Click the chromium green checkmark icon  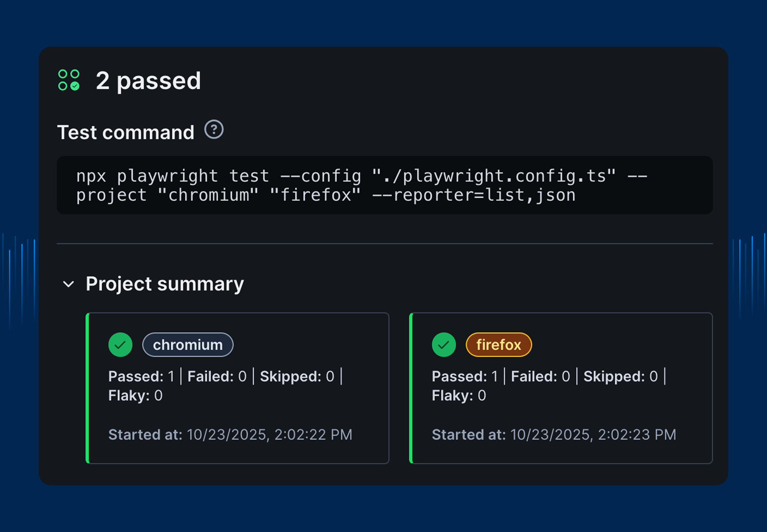pyautogui.click(x=120, y=345)
